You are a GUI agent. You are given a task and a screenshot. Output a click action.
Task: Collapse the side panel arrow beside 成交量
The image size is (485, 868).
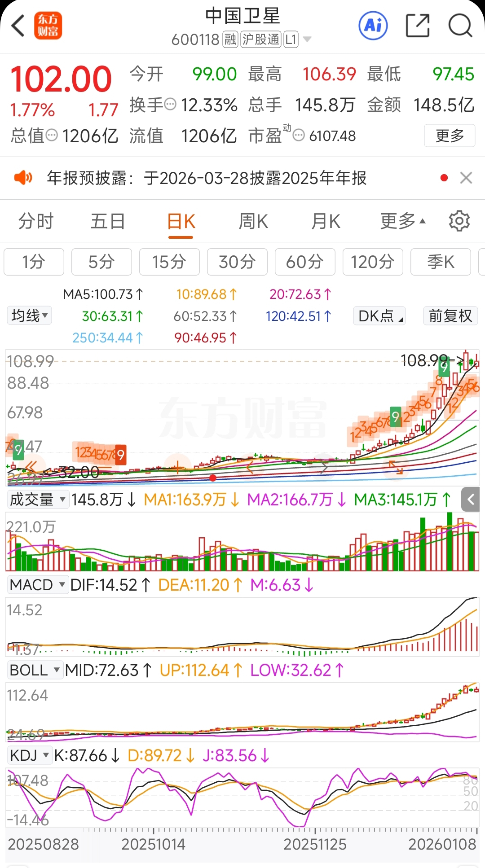click(471, 499)
